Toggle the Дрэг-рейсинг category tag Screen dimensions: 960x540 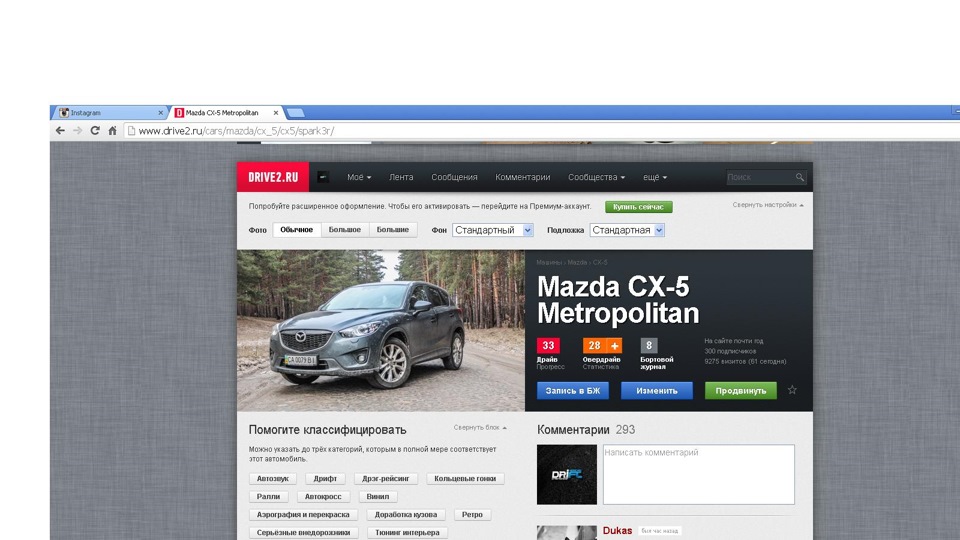click(386, 479)
